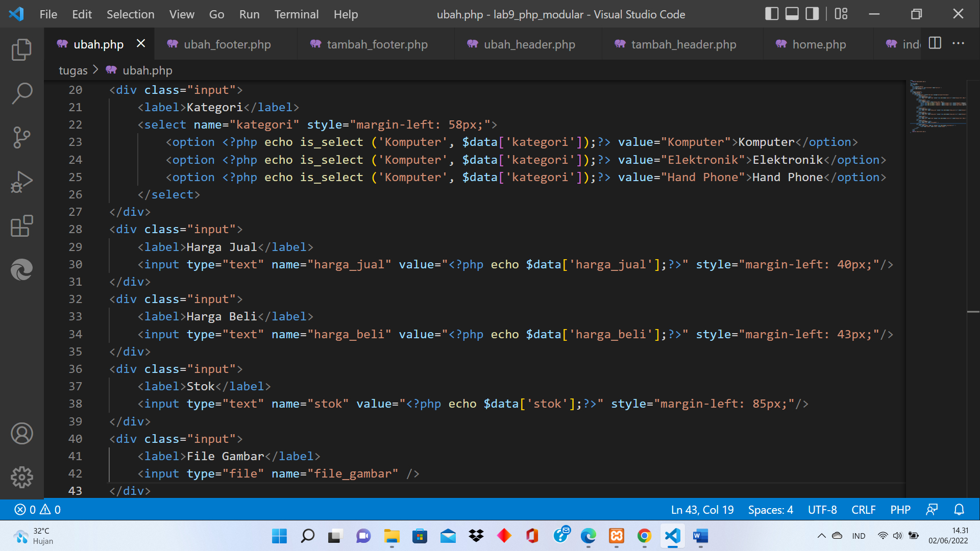This screenshot has height=551, width=980.
Task: Toggle the notifications bell
Action: click(x=959, y=509)
